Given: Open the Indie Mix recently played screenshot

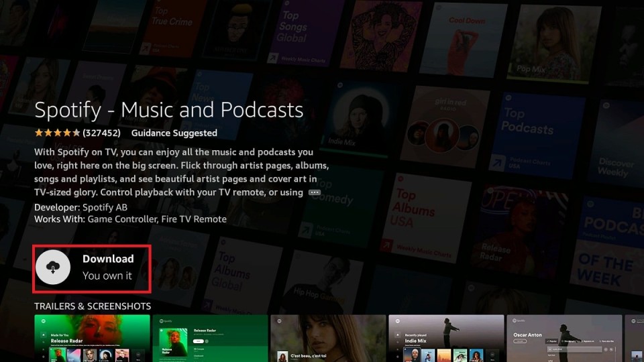Looking at the screenshot, I should 446,338.
